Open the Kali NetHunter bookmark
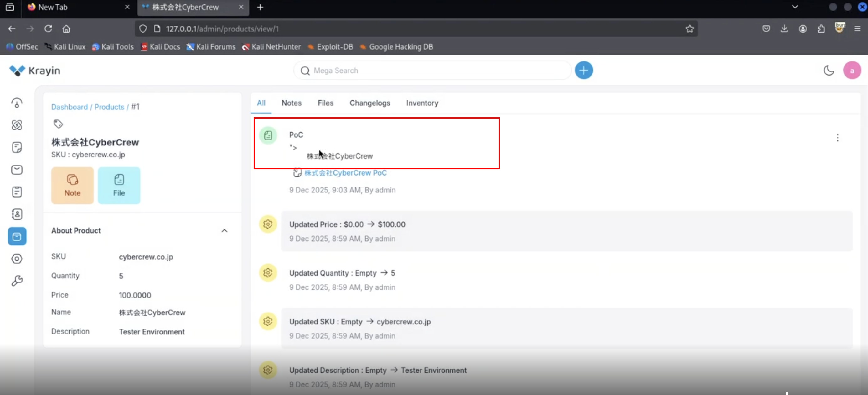The height and width of the screenshot is (395, 868). [271, 47]
